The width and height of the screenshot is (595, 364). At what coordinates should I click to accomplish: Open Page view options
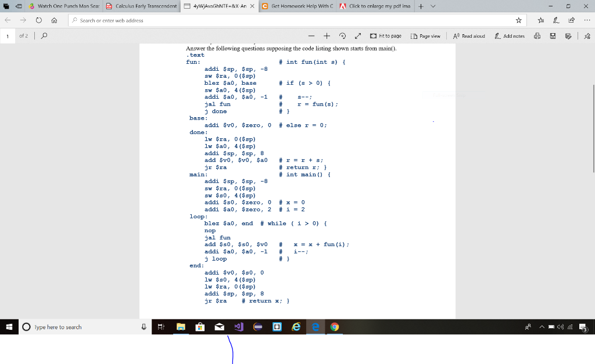coord(425,36)
